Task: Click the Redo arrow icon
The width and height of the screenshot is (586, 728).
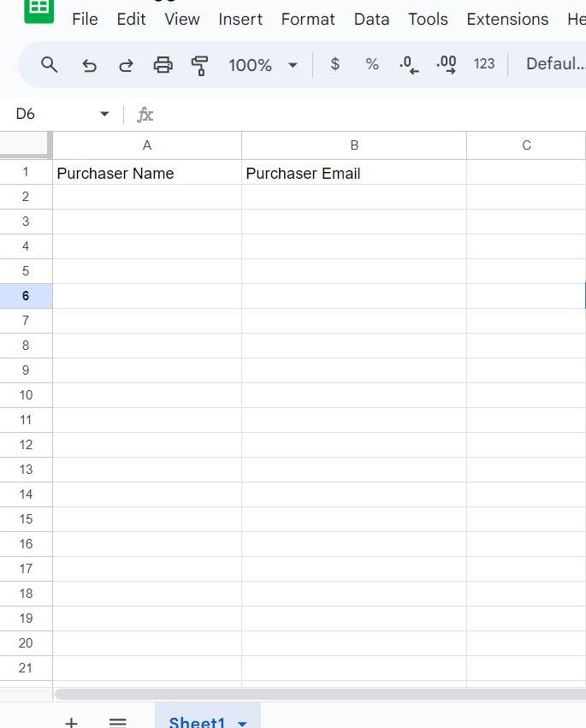Action: (126, 64)
